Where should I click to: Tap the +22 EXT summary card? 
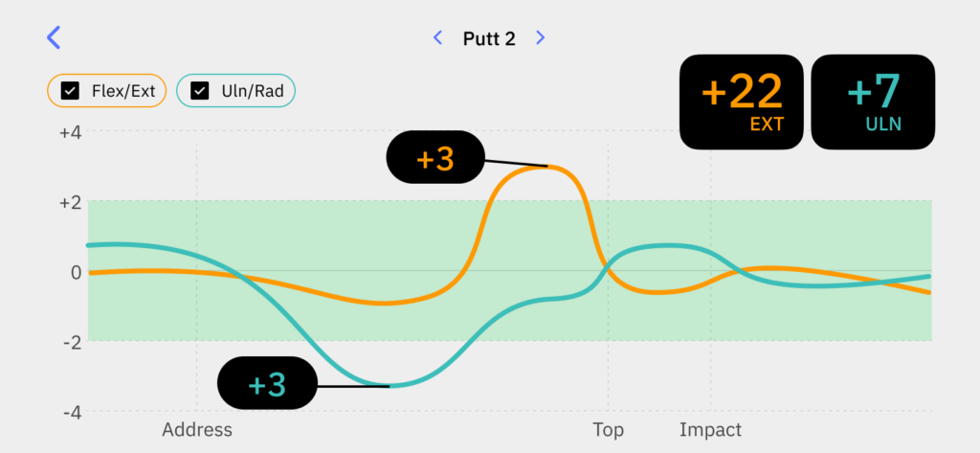point(742,102)
